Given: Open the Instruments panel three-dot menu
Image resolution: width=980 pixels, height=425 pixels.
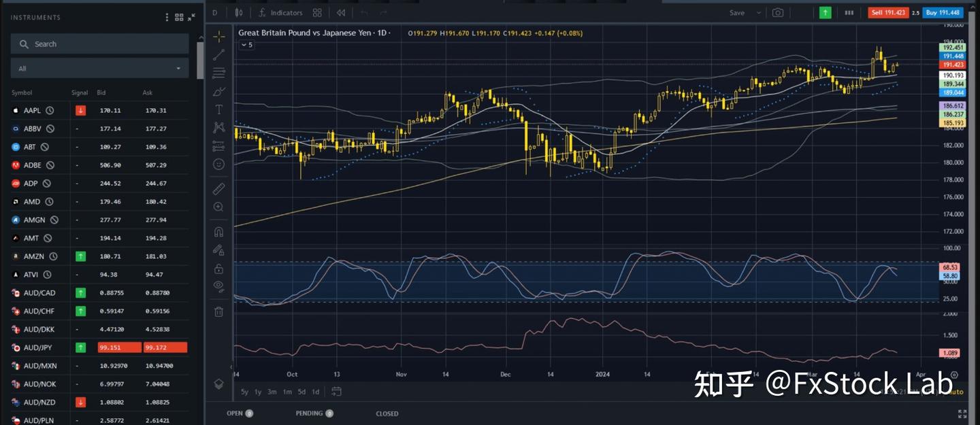Looking at the screenshot, I should pyautogui.click(x=167, y=17).
